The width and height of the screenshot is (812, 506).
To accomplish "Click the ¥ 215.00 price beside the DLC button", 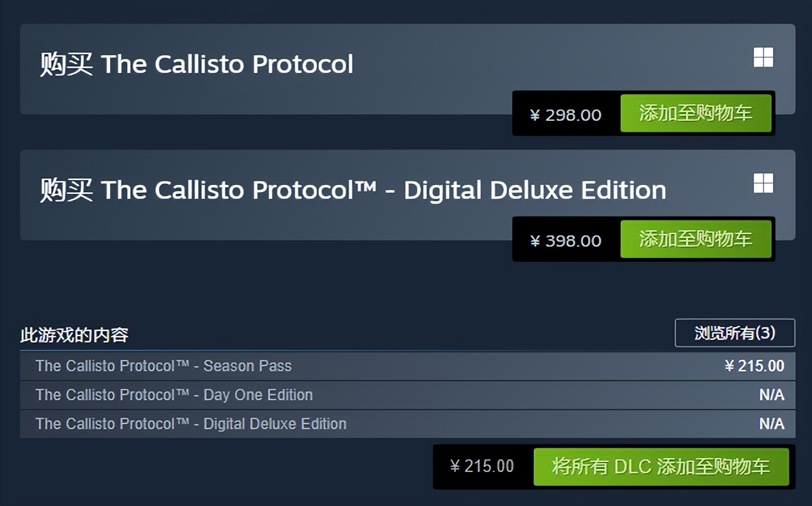I will 482,467.
